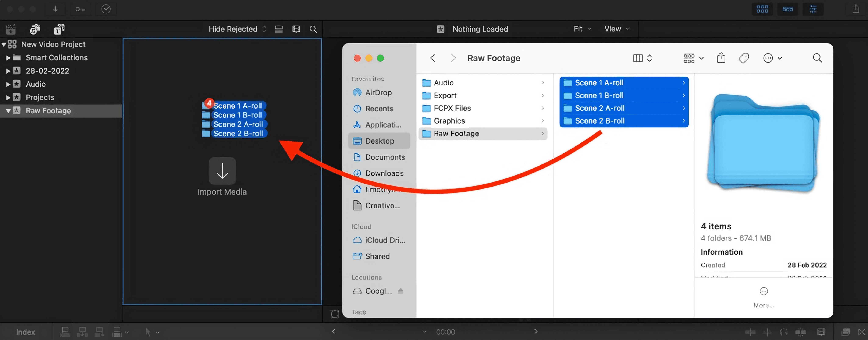Click the browser search magnifier icon

[x=313, y=29]
